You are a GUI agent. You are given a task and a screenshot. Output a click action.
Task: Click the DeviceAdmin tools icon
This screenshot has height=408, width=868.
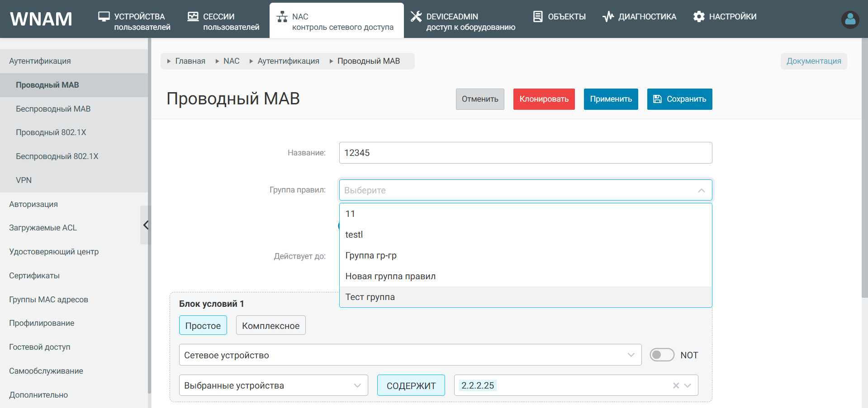pyautogui.click(x=416, y=17)
